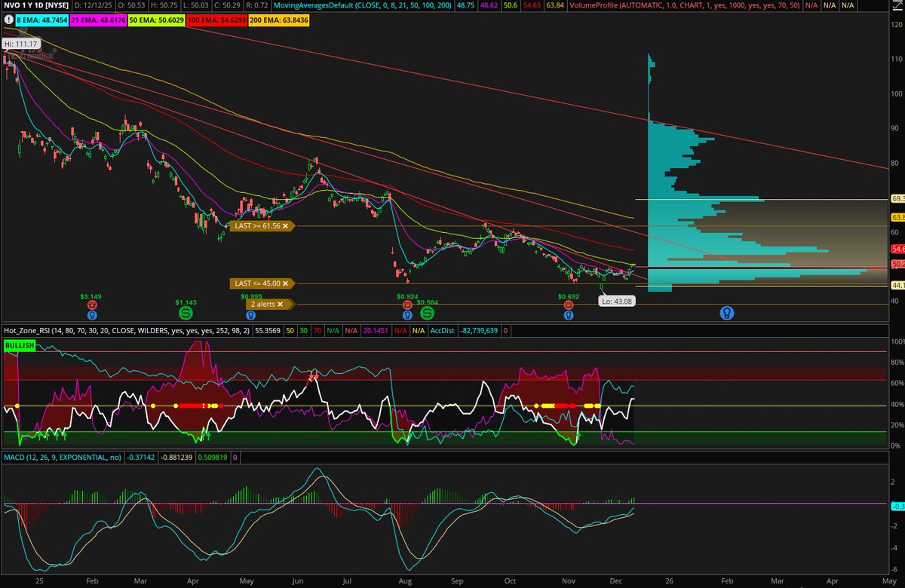Open the lightbulb icon beneath the $3.149 earnings marker

91,314
